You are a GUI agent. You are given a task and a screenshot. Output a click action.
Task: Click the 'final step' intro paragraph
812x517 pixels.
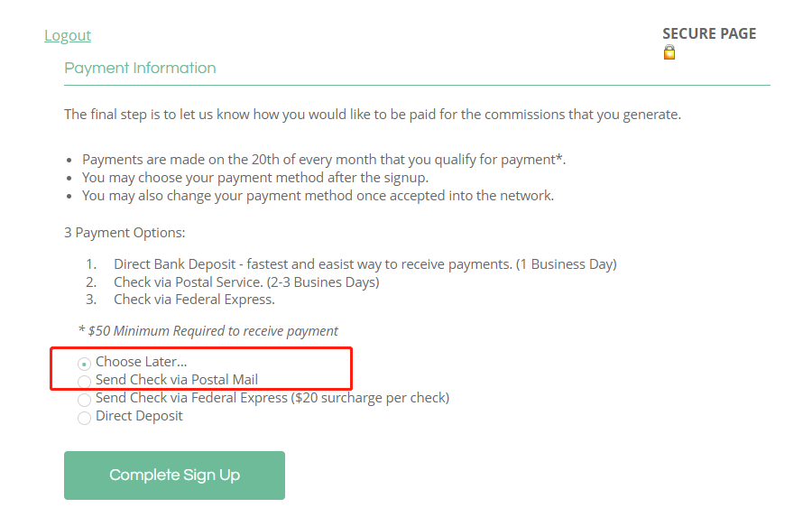coord(373,115)
